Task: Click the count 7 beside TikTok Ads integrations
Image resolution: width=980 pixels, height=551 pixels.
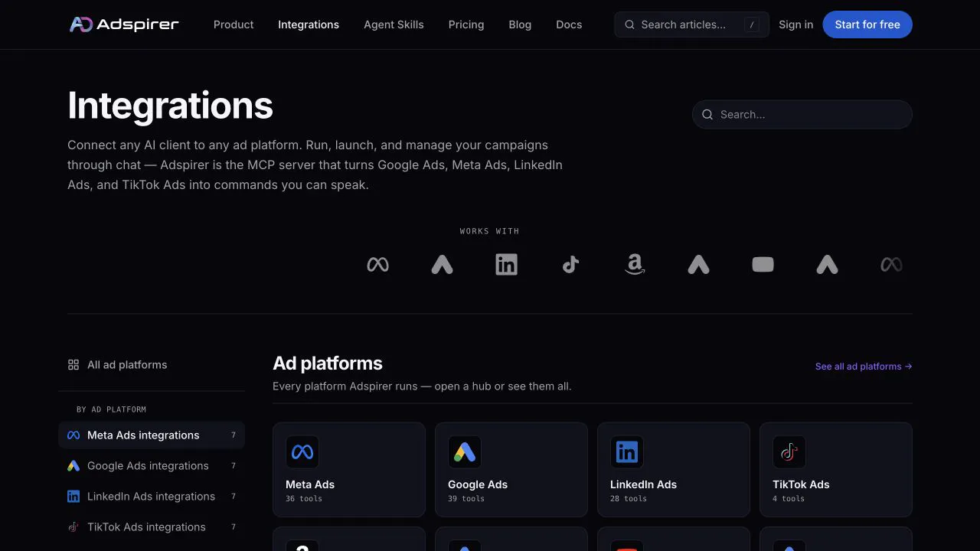Action: click(x=234, y=527)
